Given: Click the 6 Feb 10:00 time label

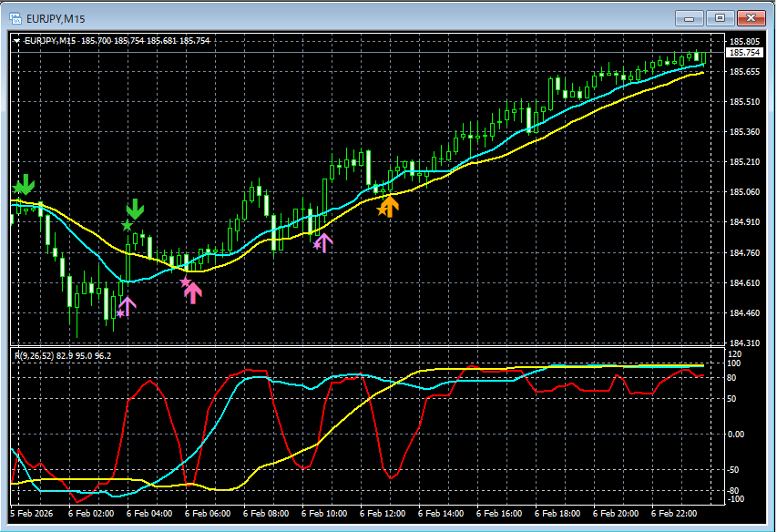Looking at the screenshot, I should (x=324, y=514).
